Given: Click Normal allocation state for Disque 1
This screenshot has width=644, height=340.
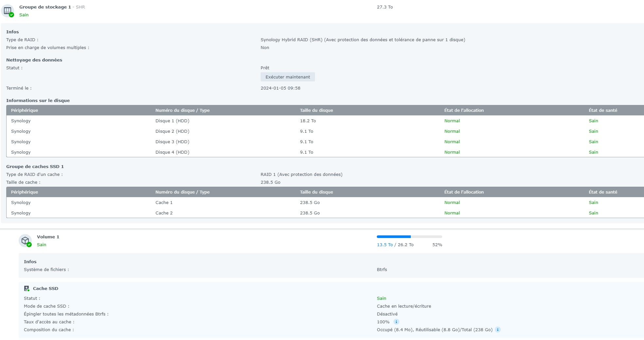Looking at the screenshot, I should pos(452,121).
